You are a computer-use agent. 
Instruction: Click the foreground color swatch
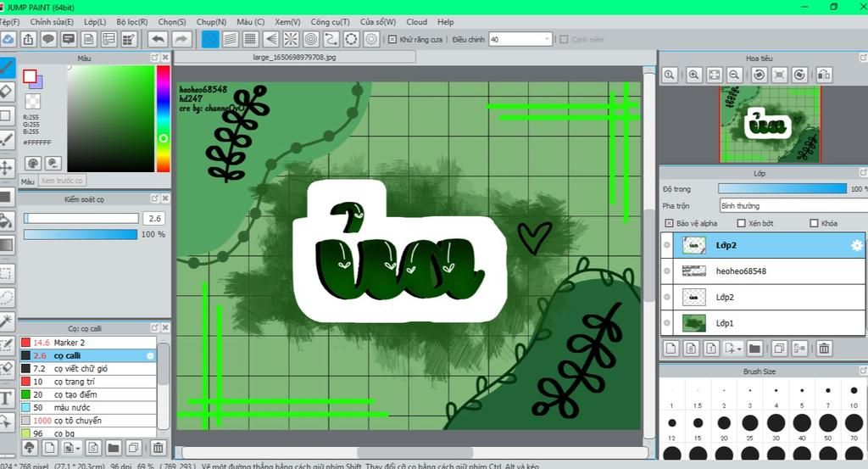(x=30, y=76)
